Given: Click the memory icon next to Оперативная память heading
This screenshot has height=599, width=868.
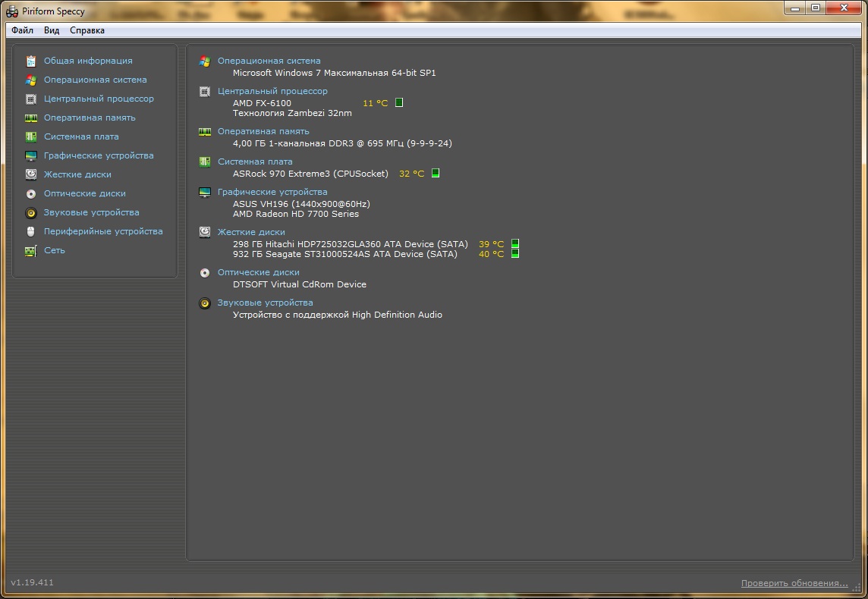Looking at the screenshot, I should pos(205,132).
